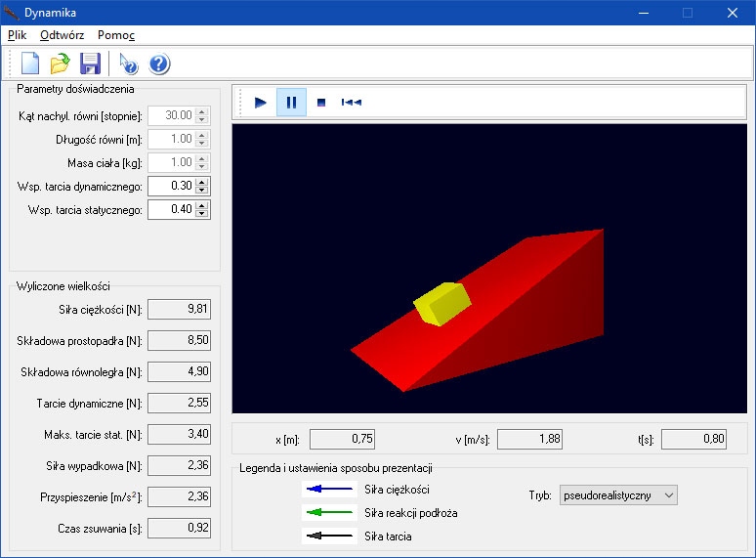Click the blue Siła ciężkości arrow swatch
Viewport: 756px width, 558px height.
coord(328,490)
